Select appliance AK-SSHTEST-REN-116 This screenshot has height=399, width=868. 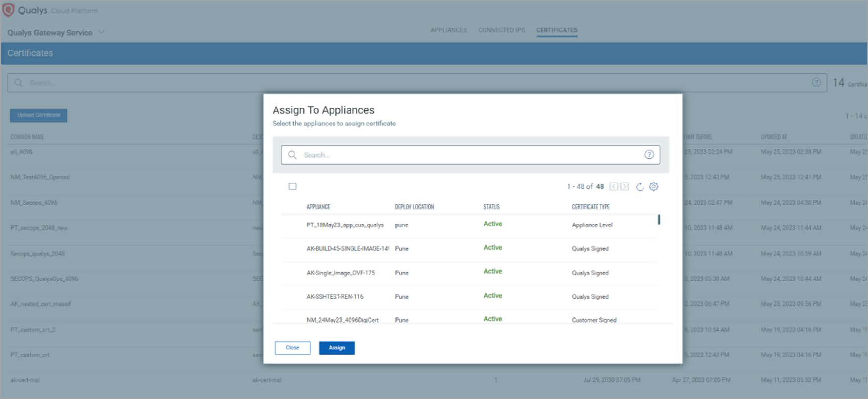(x=335, y=296)
